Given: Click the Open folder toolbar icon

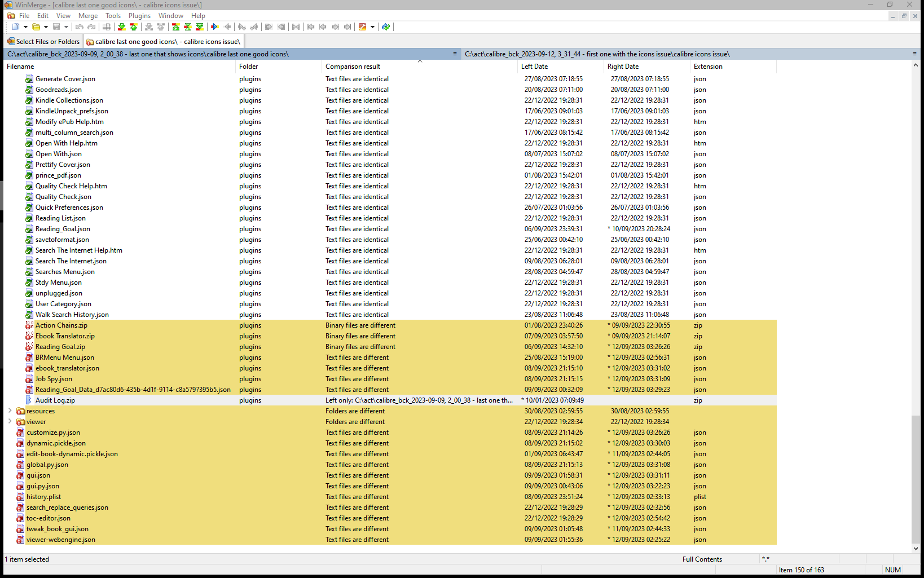Looking at the screenshot, I should tap(36, 27).
